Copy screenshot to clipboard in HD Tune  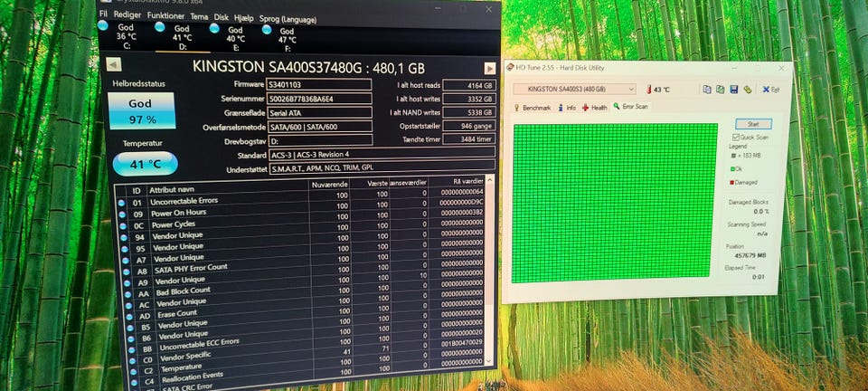[721, 90]
